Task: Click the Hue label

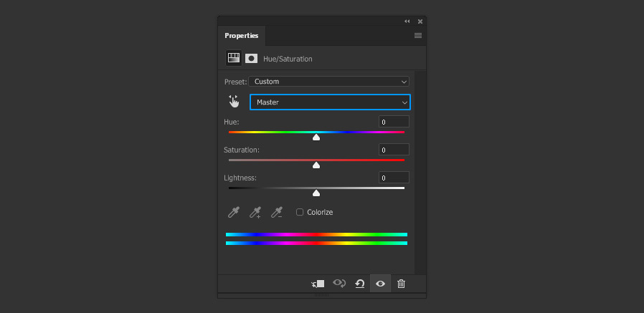Action: [232, 122]
